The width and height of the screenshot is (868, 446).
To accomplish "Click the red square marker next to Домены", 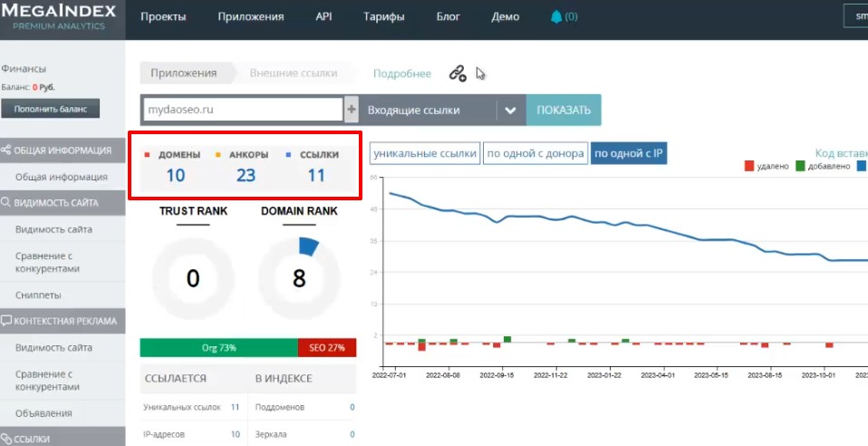I will (x=148, y=155).
